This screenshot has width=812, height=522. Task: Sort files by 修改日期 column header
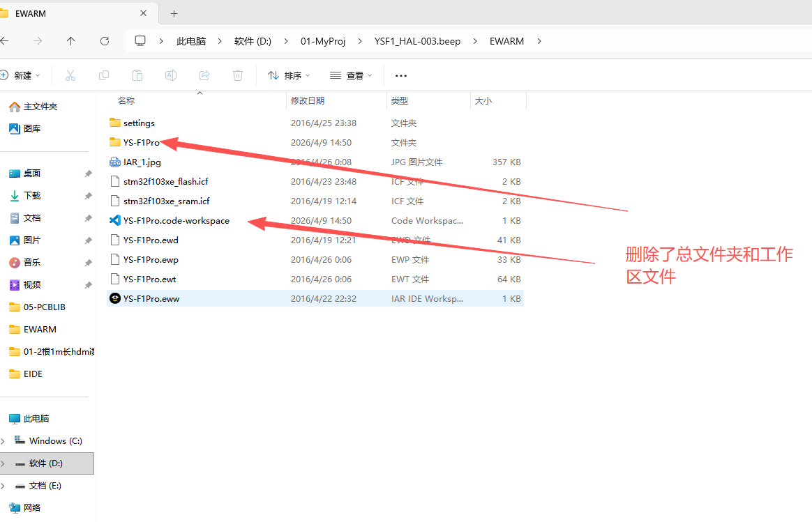click(x=308, y=101)
